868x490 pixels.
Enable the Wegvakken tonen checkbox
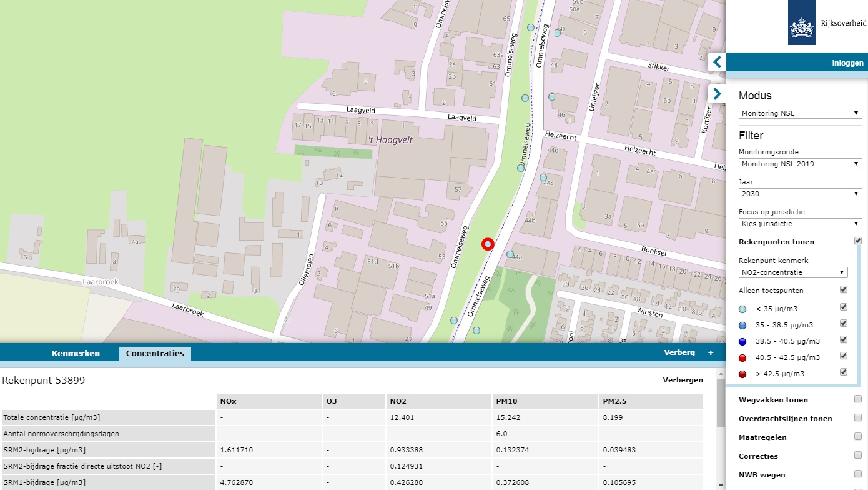pos(858,399)
